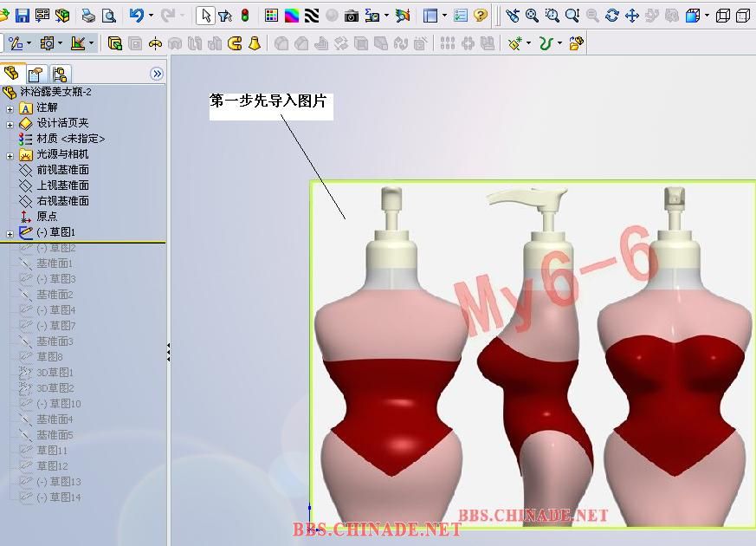Open dropdown next to the fixture icon

click(x=60, y=43)
